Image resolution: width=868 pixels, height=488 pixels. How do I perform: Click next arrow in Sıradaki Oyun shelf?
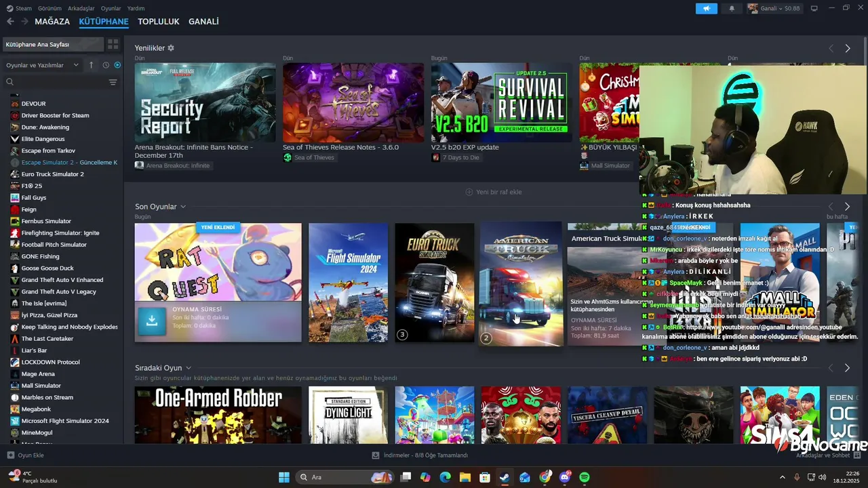coord(847,368)
